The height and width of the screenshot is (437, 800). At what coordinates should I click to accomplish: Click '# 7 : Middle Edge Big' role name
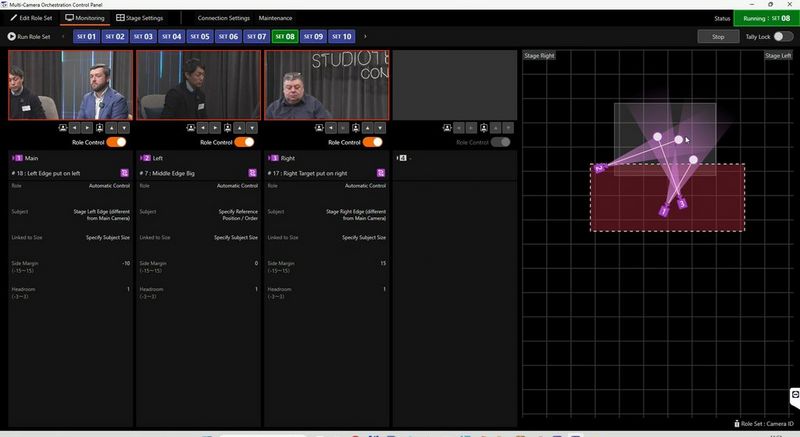pos(167,173)
